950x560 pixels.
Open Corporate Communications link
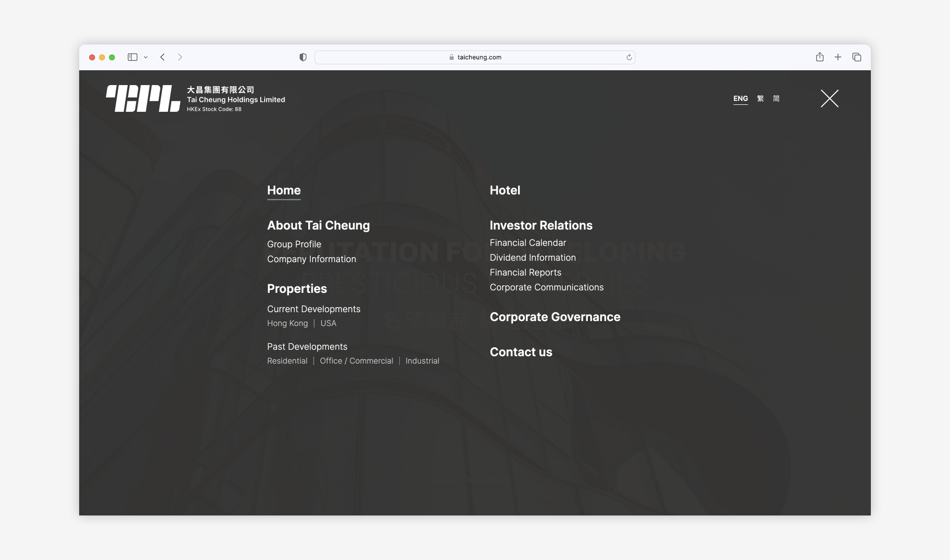click(x=546, y=287)
